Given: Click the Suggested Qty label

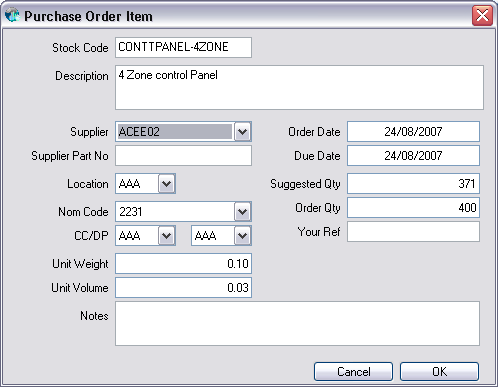Looking at the screenshot, I should 305,184.
